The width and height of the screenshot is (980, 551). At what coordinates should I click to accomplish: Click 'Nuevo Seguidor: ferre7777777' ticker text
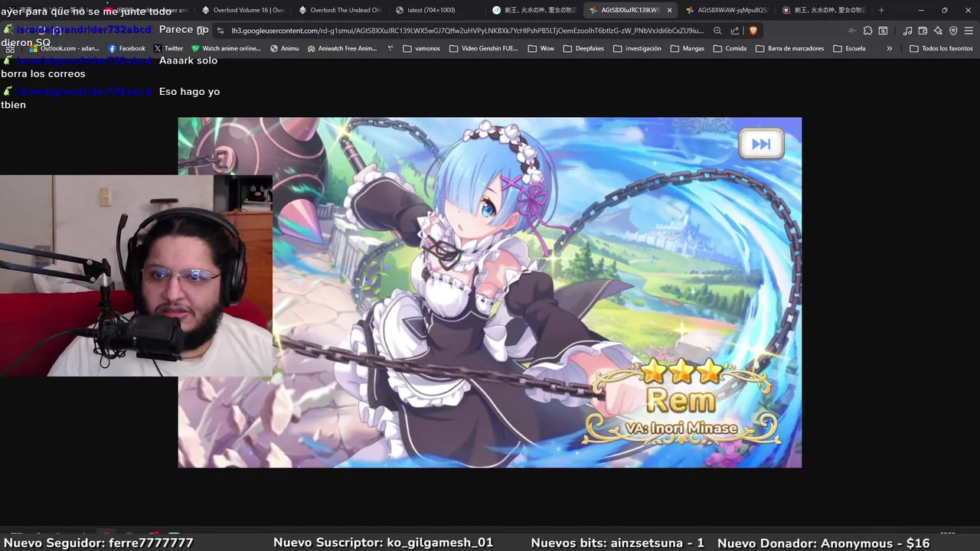click(99, 543)
